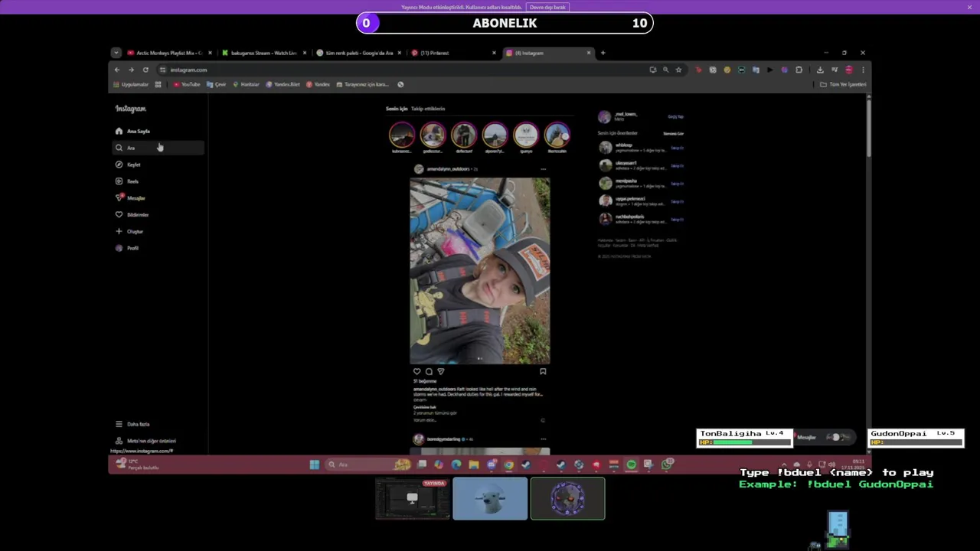This screenshot has width=980, height=551.
Task: Select the YAYINDA live preview thumbnail
Action: coord(413,498)
